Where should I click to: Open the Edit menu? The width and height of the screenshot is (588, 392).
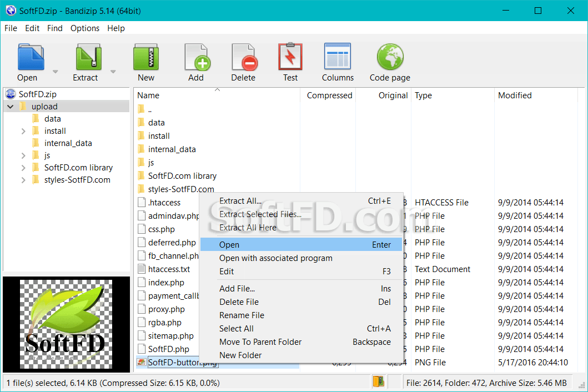(x=32, y=28)
